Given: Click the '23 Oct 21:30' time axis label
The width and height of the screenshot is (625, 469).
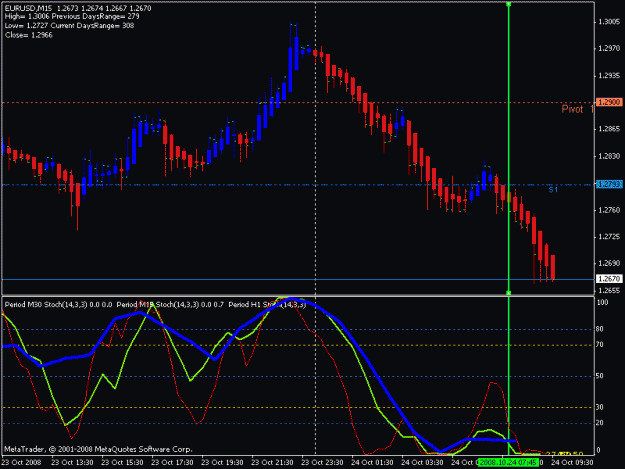Looking at the screenshot, I should tap(272, 463).
